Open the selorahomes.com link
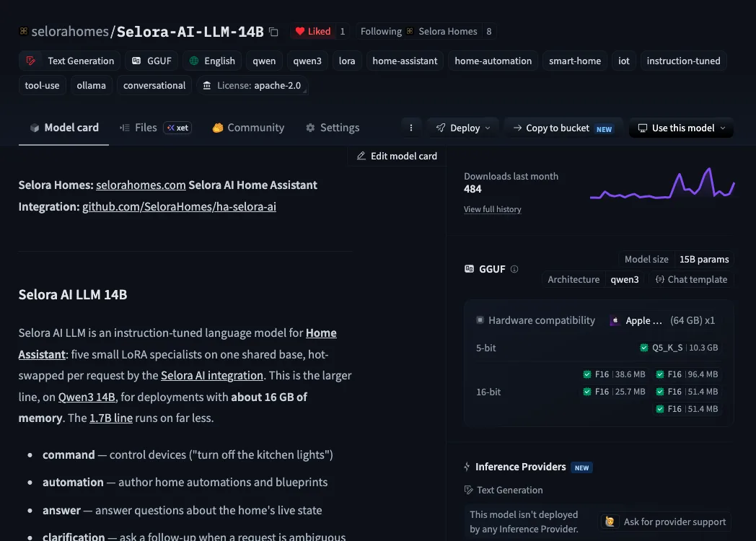This screenshot has height=541, width=756. pyautogui.click(x=141, y=185)
